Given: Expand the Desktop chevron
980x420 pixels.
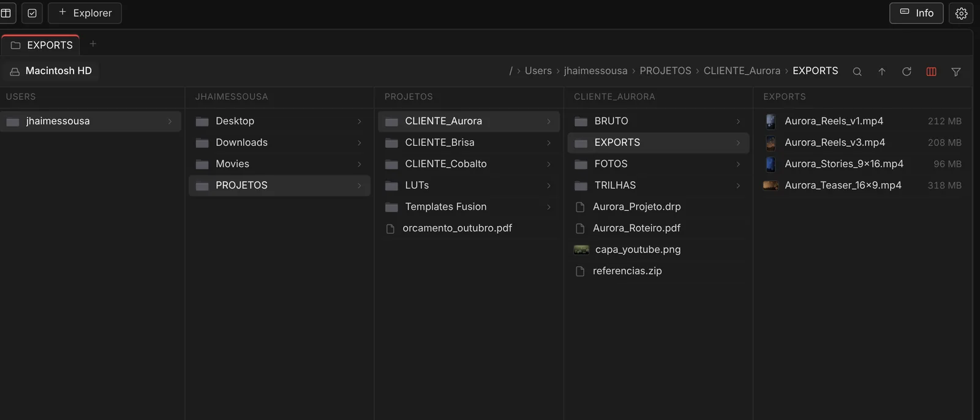Looking at the screenshot, I should coord(360,121).
